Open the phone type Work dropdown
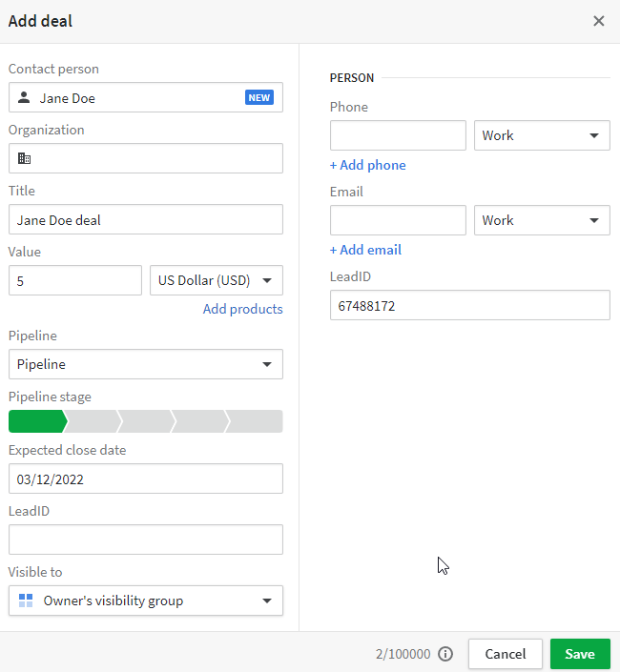The height and width of the screenshot is (672, 620). pos(542,135)
